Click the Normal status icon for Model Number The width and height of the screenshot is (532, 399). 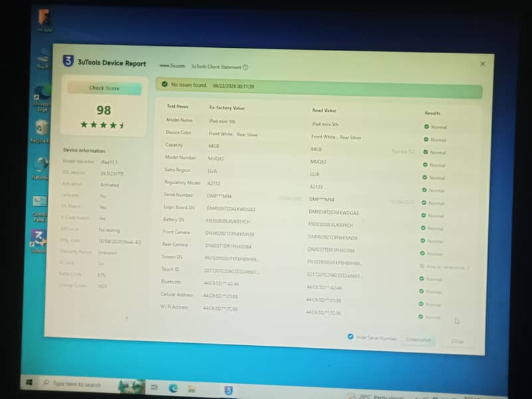[425, 164]
